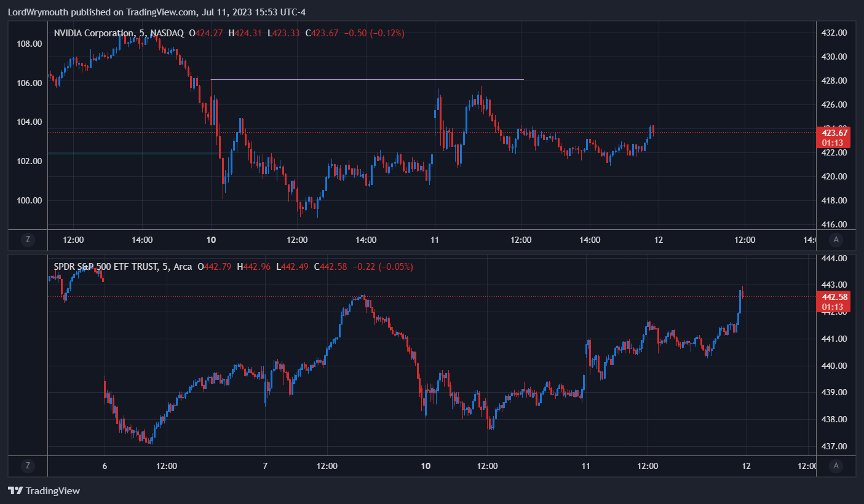Click date label 10 on SPDR time axis
This screenshot has height=504, width=864.
click(426, 466)
